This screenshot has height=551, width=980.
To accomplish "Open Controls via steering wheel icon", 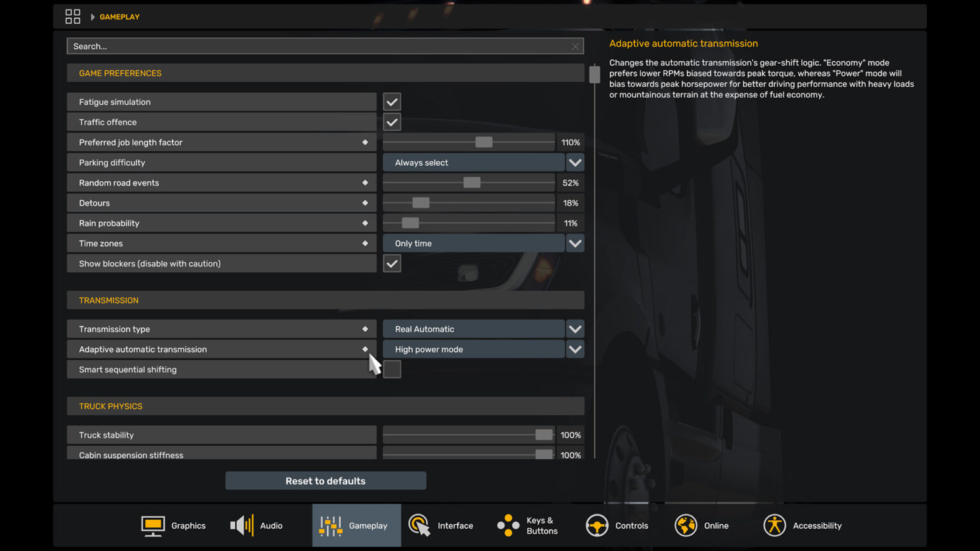I will [x=597, y=525].
